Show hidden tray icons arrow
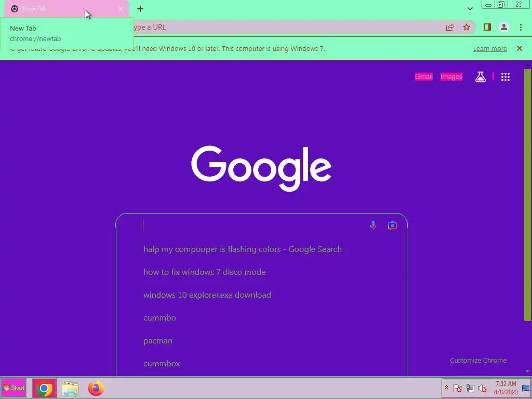 [x=446, y=388]
